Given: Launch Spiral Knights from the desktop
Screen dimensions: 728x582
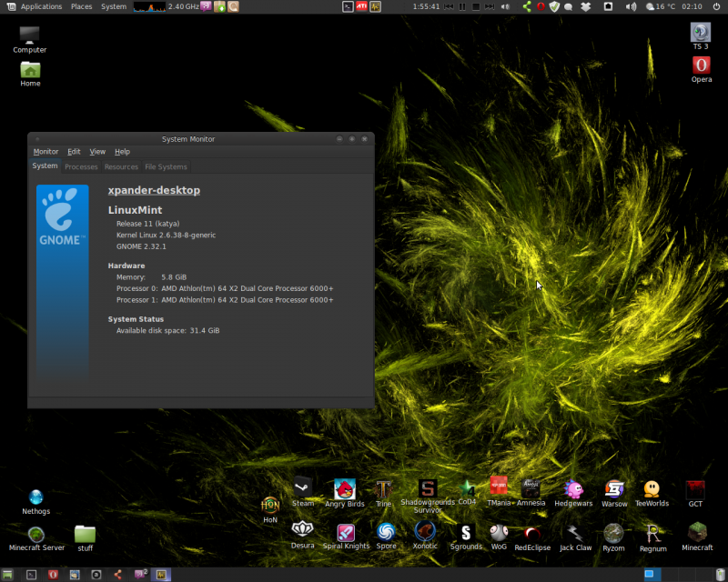Looking at the screenshot, I should 346,537.
